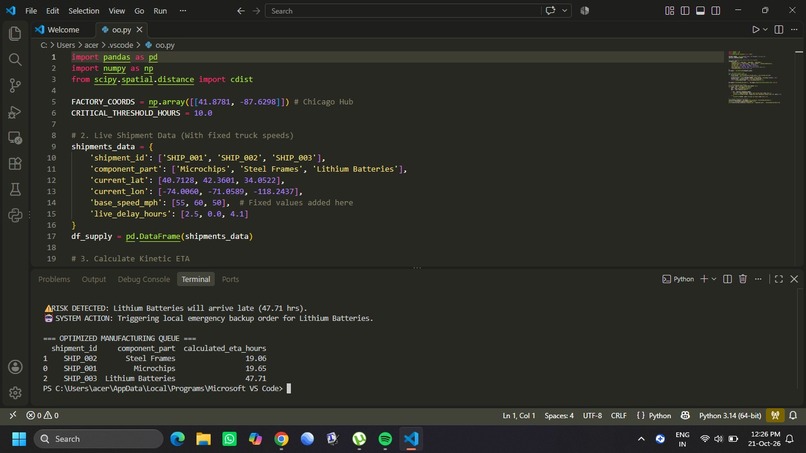806x453 pixels.
Task: Click the Spaces: 4 indentation setting
Action: pos(559,415)
